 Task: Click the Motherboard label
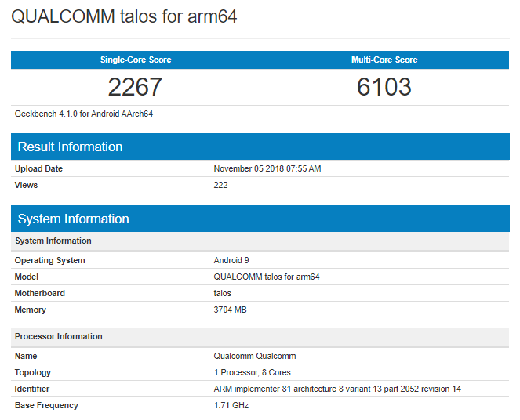pyautogui.click(x=39, y=294)
